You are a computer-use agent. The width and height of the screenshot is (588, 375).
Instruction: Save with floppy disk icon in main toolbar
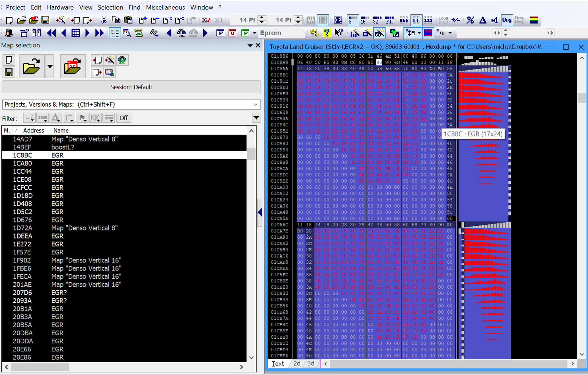45,20
